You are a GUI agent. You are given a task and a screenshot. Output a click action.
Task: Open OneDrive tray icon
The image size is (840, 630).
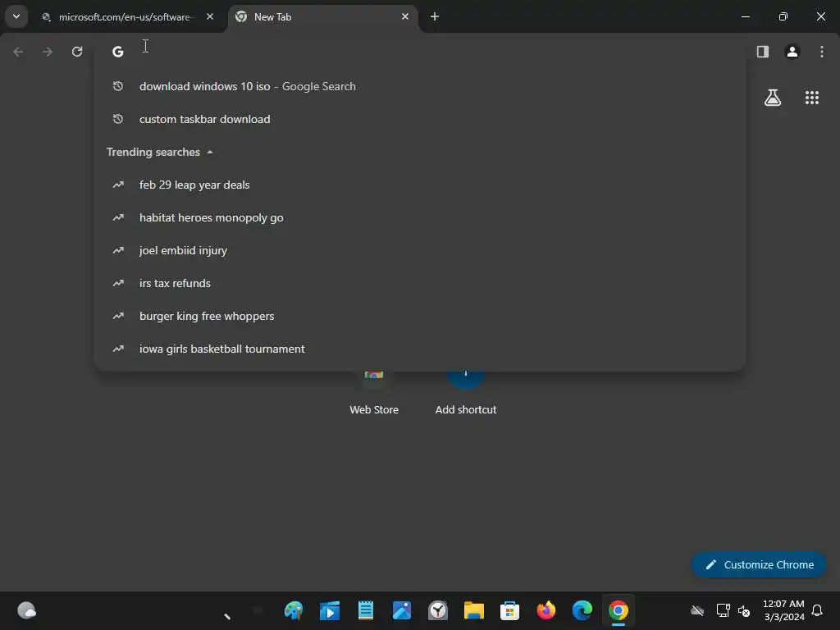(x=697, y=610)
